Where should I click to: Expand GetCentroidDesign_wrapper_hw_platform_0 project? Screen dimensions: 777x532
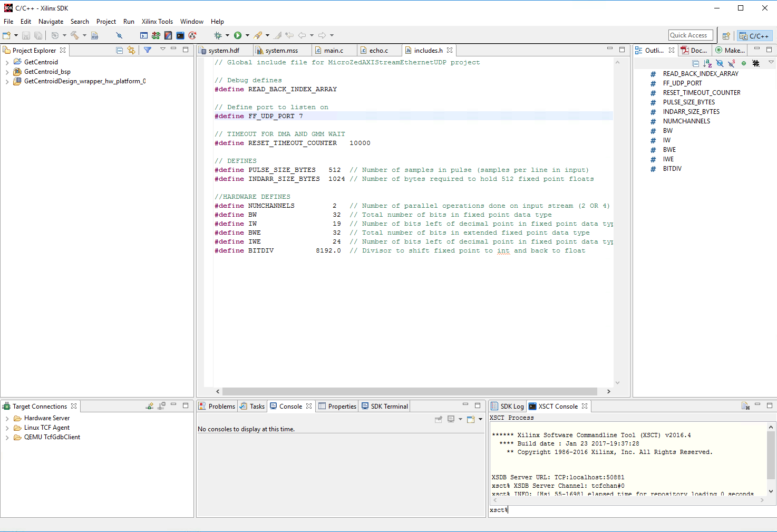pos(7,81)
